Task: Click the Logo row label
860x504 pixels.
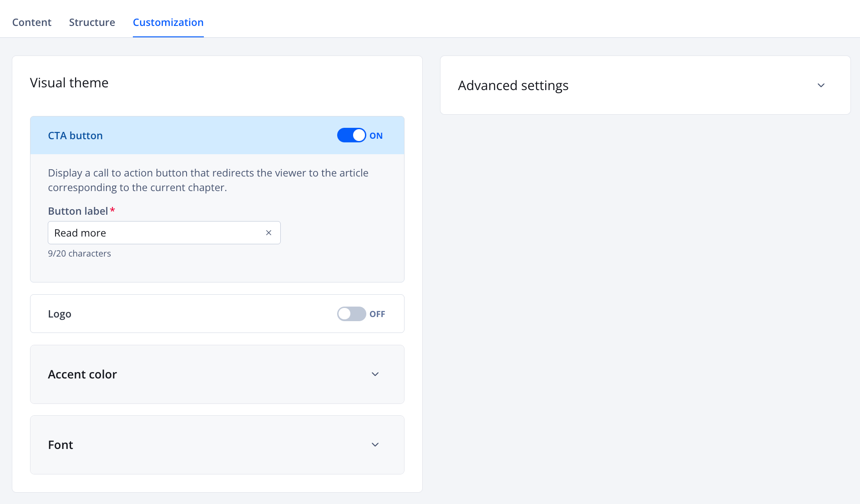Action: coord(60,314)
